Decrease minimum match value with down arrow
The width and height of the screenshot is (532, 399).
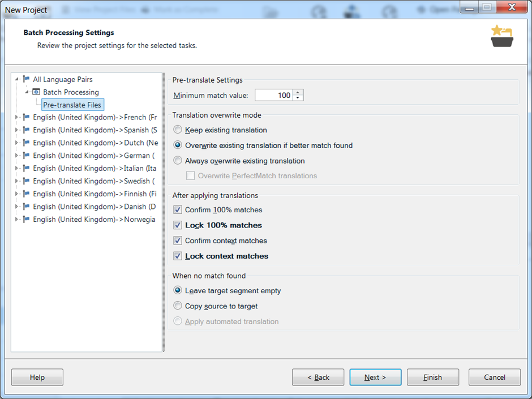click(298, 98)
